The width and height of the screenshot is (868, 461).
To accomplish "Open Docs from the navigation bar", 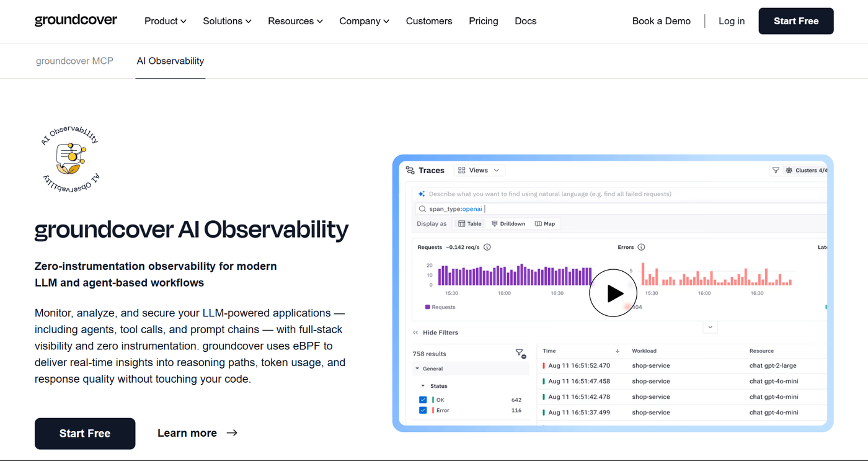I will point(526,21).
